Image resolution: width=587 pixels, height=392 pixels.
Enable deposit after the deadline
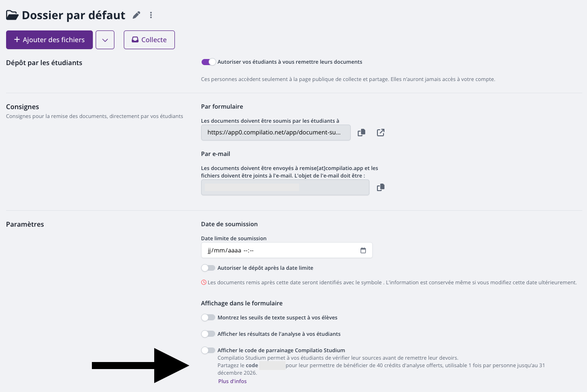click(208, 268)
